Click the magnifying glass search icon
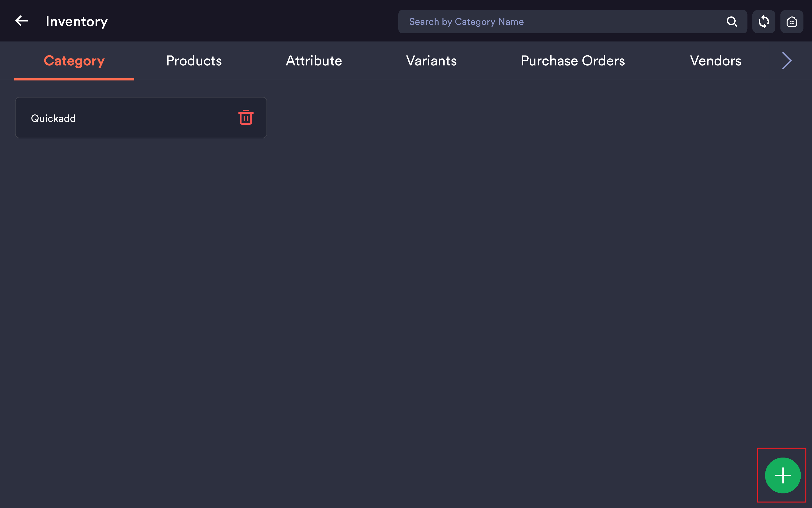812x508 pixels. pos(732,22)
